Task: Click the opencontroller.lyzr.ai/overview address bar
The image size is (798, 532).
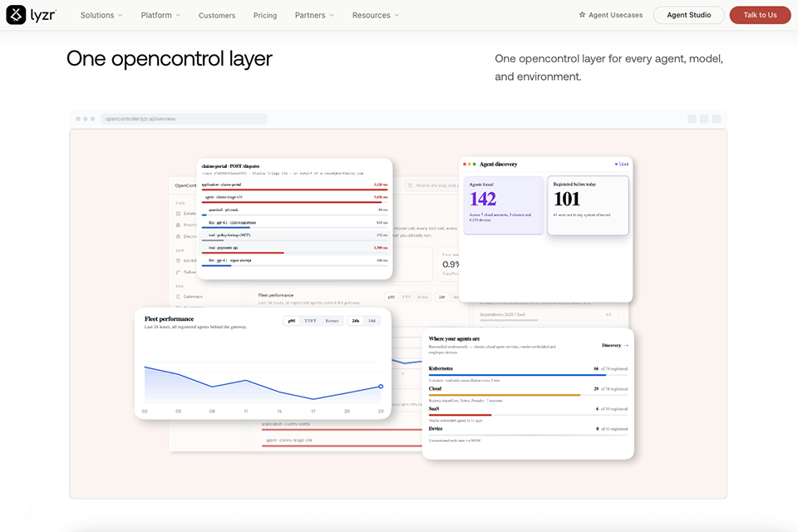Action: (184, 119)
